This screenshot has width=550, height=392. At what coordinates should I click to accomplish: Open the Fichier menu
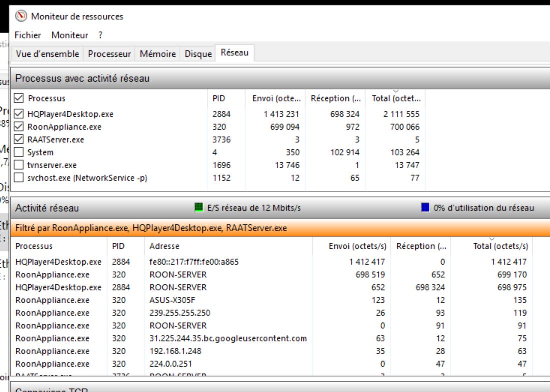point(28,35)
